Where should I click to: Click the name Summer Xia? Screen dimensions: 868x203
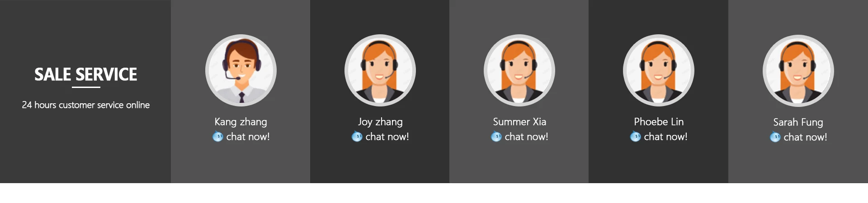519,122
